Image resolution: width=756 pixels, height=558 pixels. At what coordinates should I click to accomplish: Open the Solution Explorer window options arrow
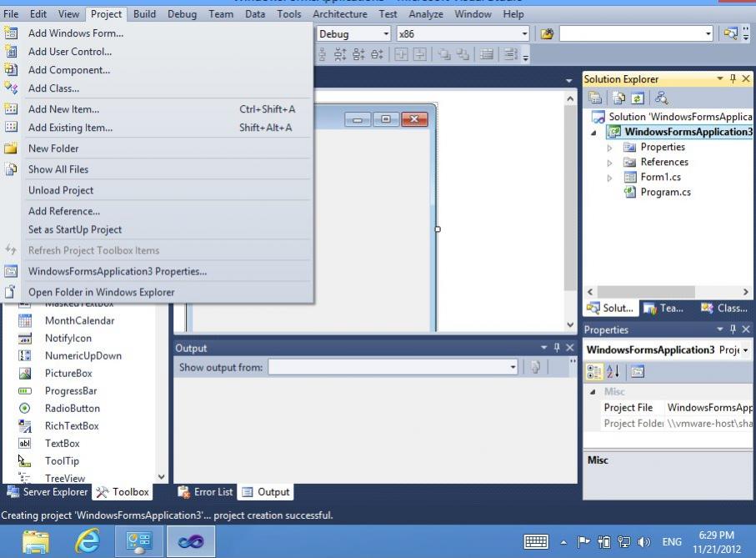[720, 78]
